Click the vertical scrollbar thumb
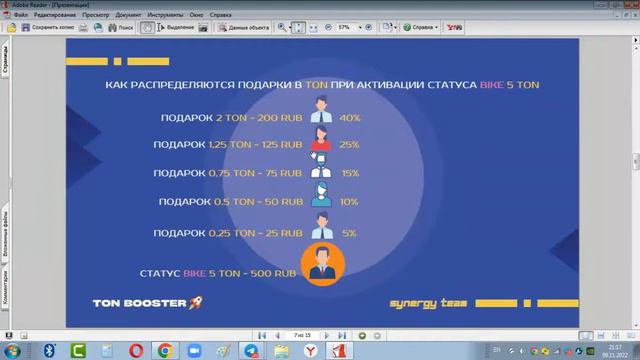This screenshot has height=360, width=640. 636,161
